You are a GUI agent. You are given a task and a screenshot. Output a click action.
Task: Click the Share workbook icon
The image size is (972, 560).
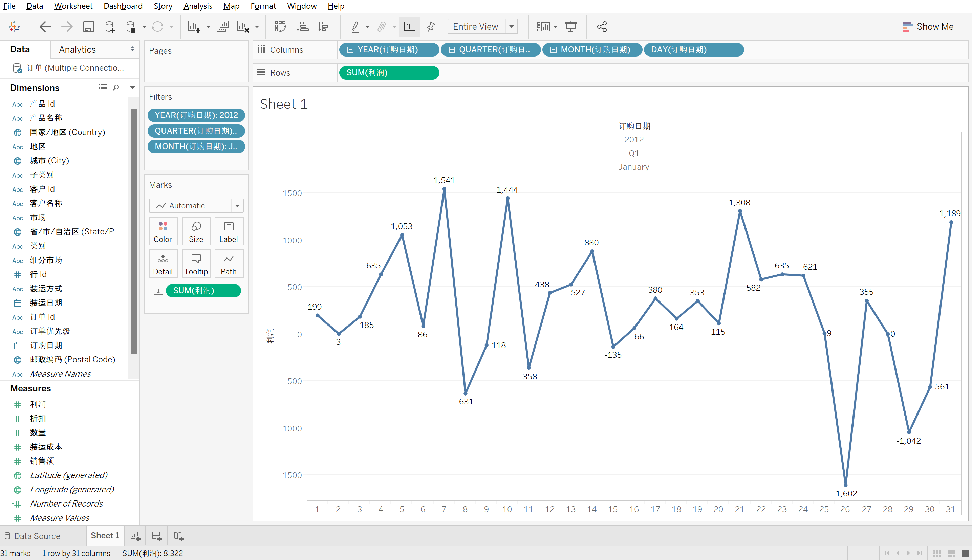tap(601, 26)
